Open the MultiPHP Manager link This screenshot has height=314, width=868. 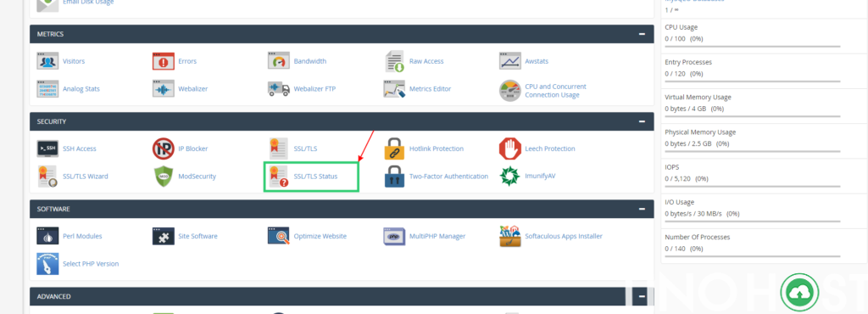click(437, 236)
